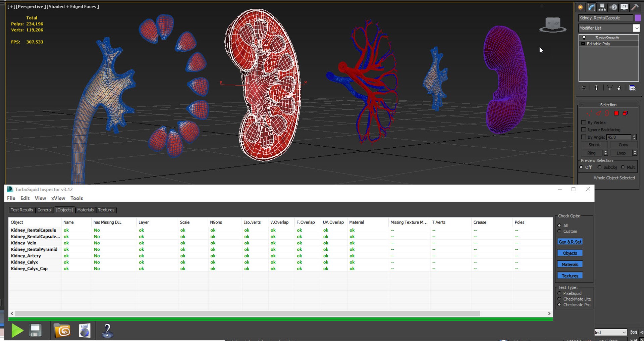Open the Create command panel tab
This screenshot has width=644, height=341.
click(x=580, y=7)
